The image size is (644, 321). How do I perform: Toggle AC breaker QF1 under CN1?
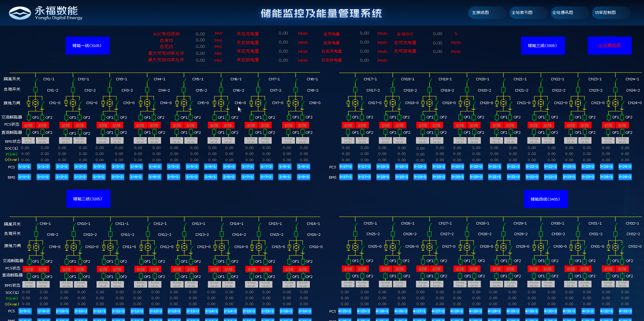point(29,117)
